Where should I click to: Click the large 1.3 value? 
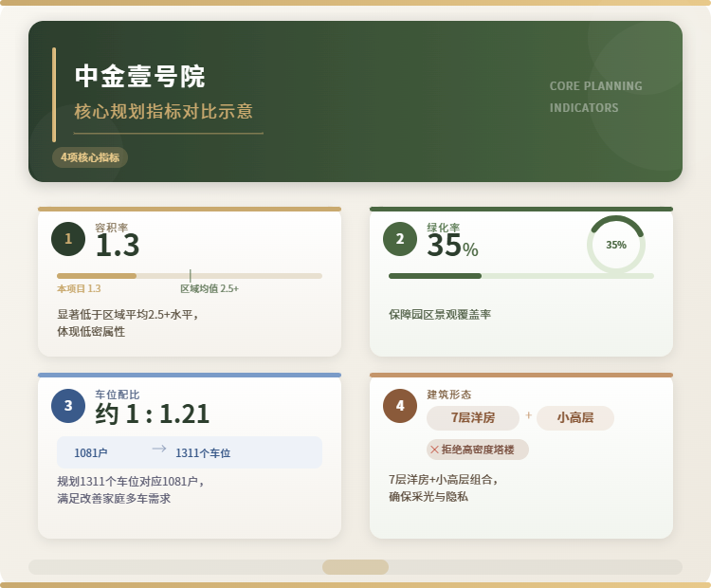point(118,246)
